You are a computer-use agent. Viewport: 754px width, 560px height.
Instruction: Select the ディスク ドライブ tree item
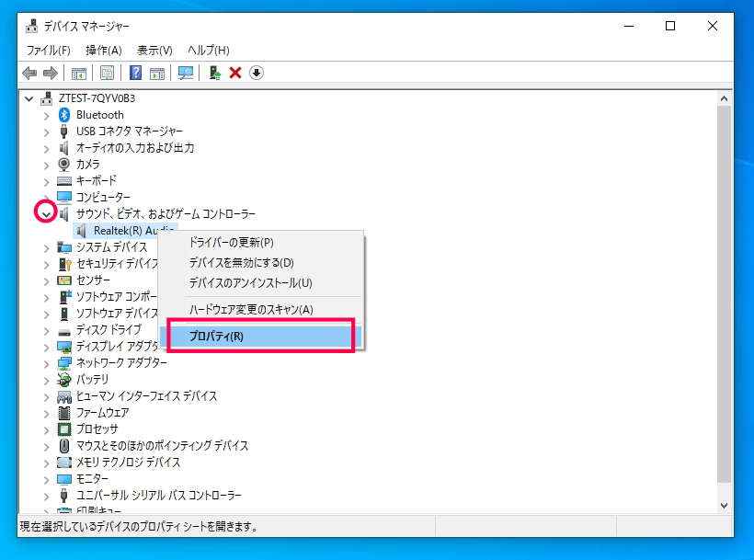[x=109, y=330]
